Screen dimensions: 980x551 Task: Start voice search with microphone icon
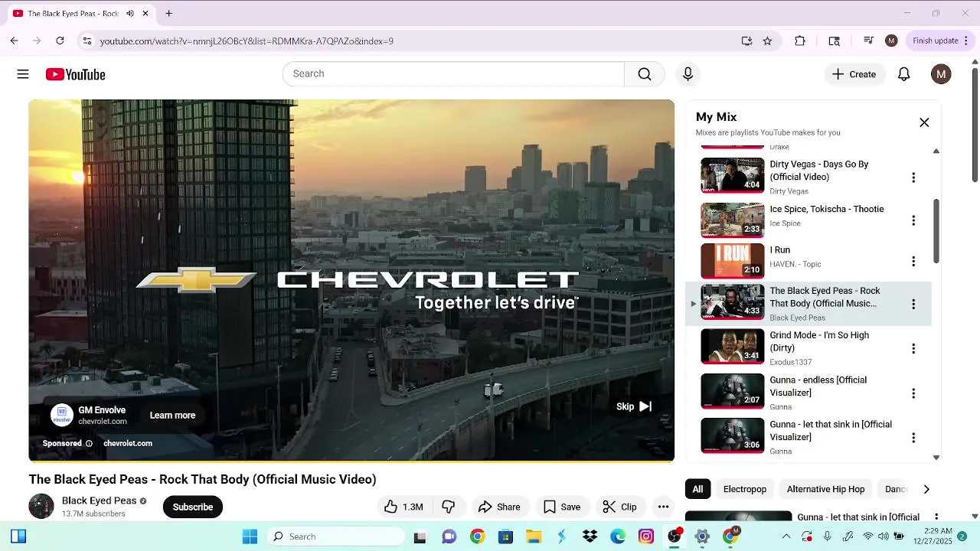click(x=688, y=74)
